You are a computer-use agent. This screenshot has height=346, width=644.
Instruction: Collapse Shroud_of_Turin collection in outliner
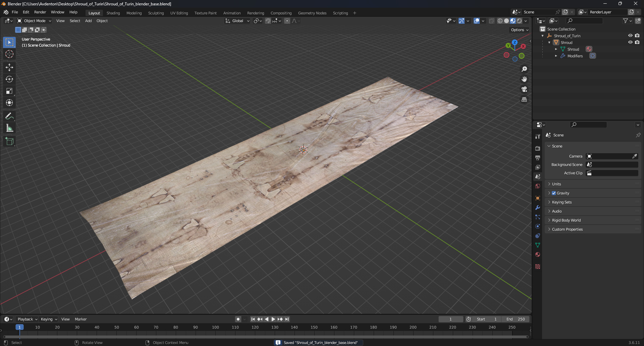(x=543, y=36)
